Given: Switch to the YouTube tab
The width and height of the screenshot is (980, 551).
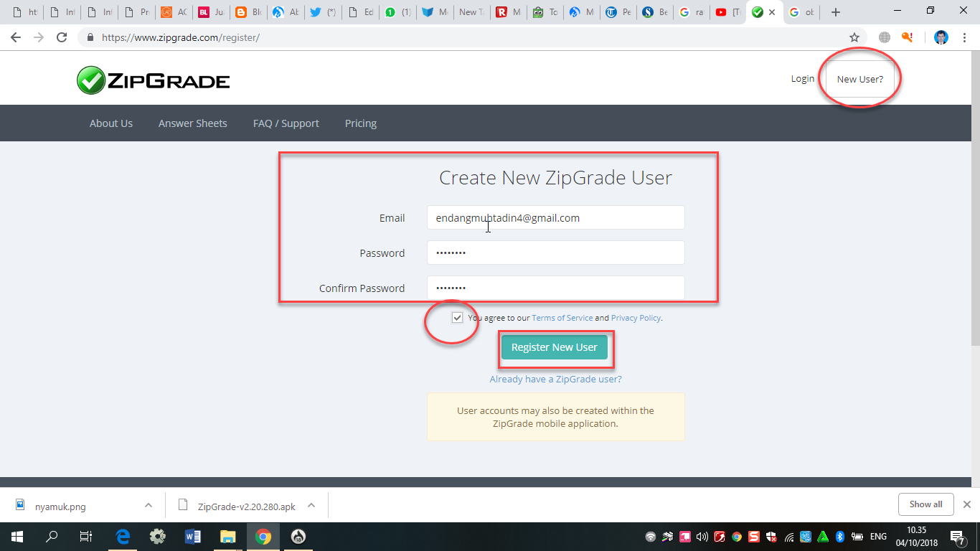Looking at the screenshot, I should pos(727,12).
